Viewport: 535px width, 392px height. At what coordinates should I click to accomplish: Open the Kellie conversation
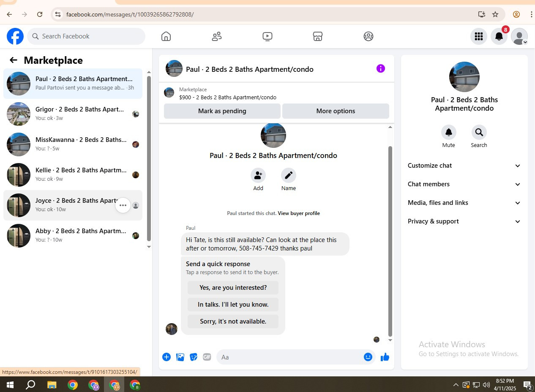coord(73,175)
